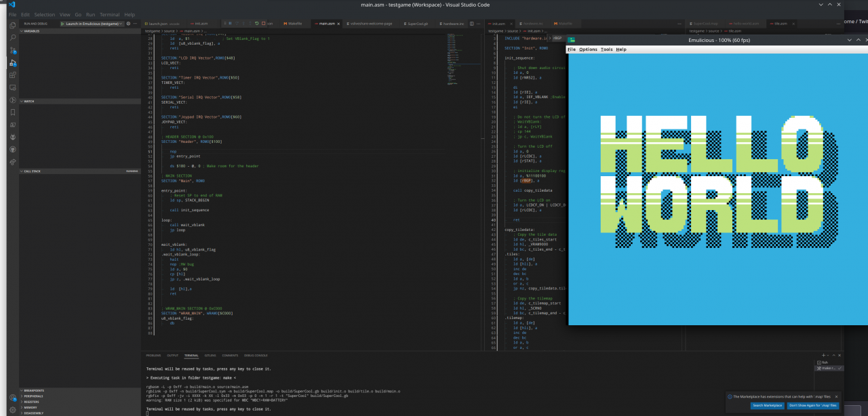
Task: Open the Tools menu in Emulicious
Action: pyautogui.click(x=606, y=49)
